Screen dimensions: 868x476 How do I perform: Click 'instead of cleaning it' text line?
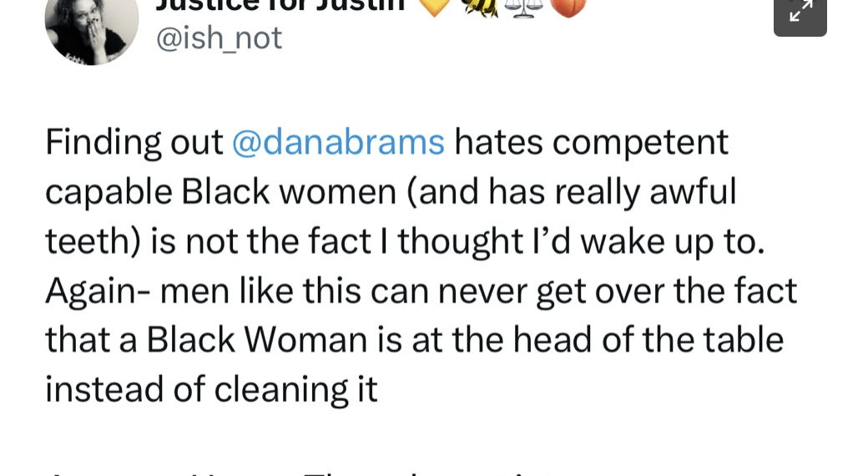tap(211, 389)
